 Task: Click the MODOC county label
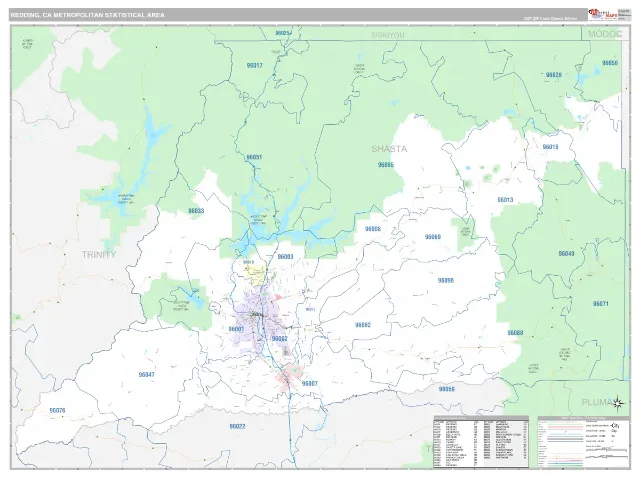(605, 34)
